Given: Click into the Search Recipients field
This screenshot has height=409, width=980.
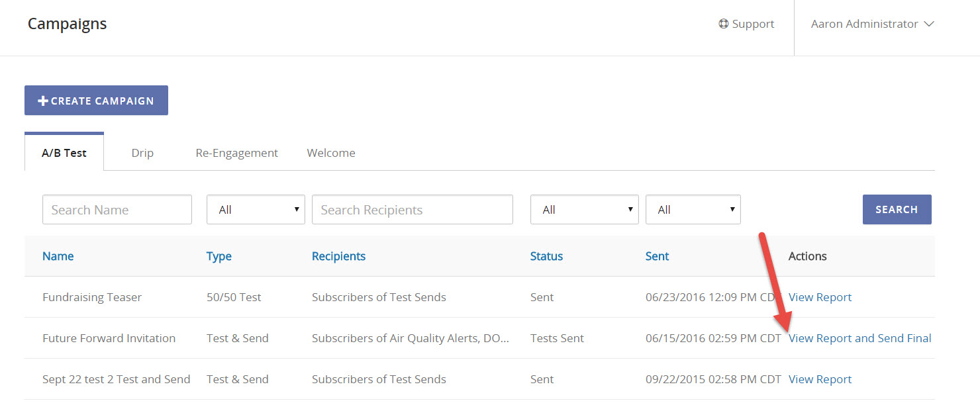Looking at the screenshot, I should coord(412,210).
